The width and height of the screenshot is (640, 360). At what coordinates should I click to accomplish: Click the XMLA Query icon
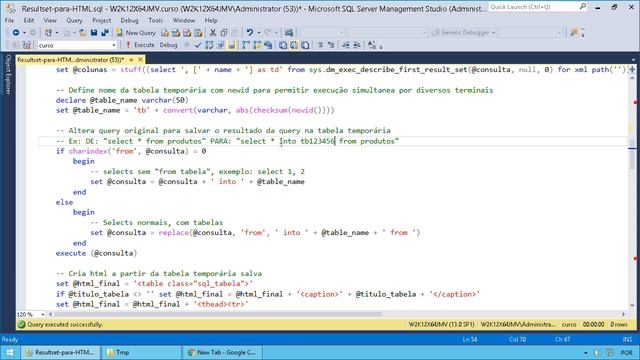[198, 33]
